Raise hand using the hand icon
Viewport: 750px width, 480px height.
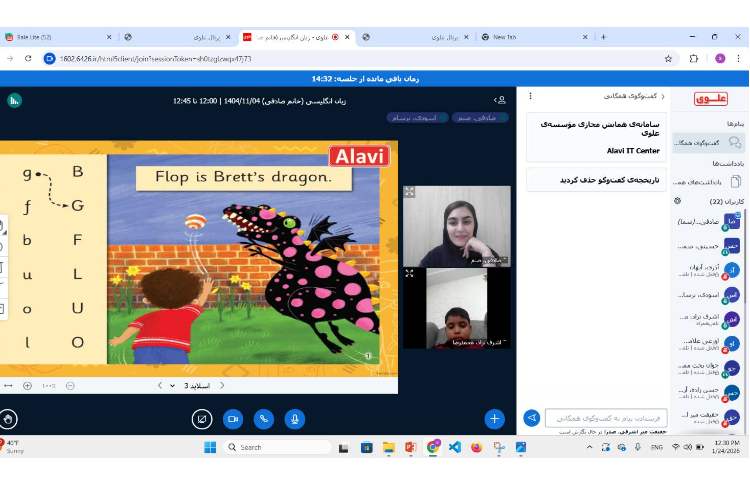pyautogui.click(x=8, y=419)
